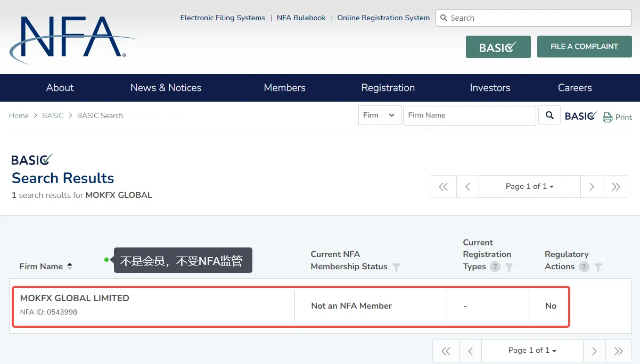The image size is (640, 364).
Task: Click Search Results heading
Action: pyautogui.click(x=63, y=178)
